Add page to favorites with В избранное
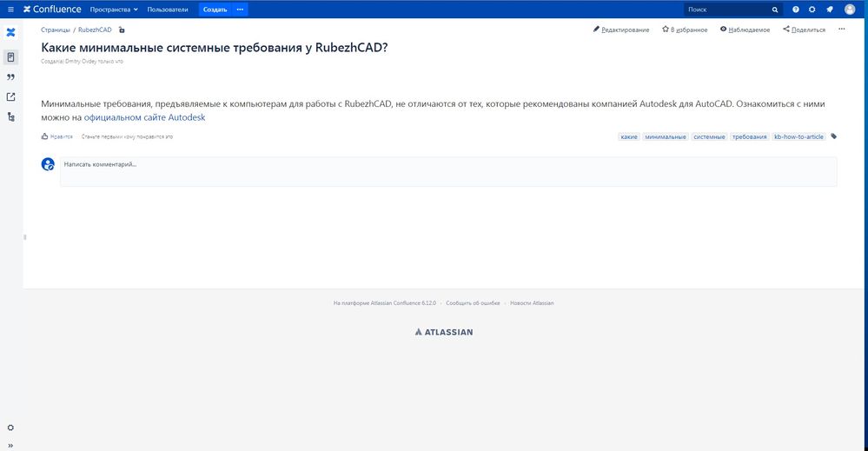The height and width of the screenshot is (451, 868). (x=685, y=30)
